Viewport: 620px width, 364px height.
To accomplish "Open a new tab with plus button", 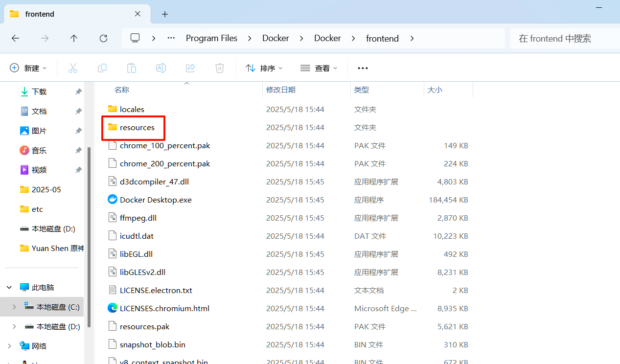I will 165,14.
